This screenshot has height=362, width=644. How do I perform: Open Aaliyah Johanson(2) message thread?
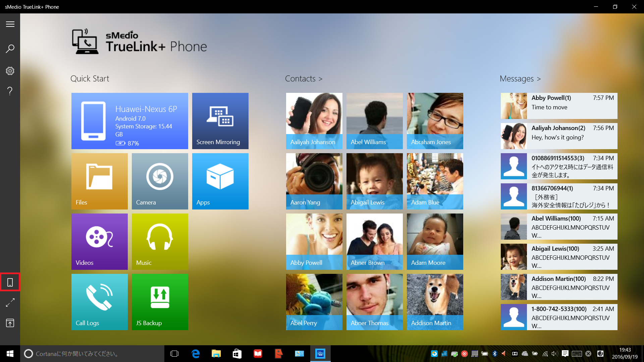coord(559,136)
